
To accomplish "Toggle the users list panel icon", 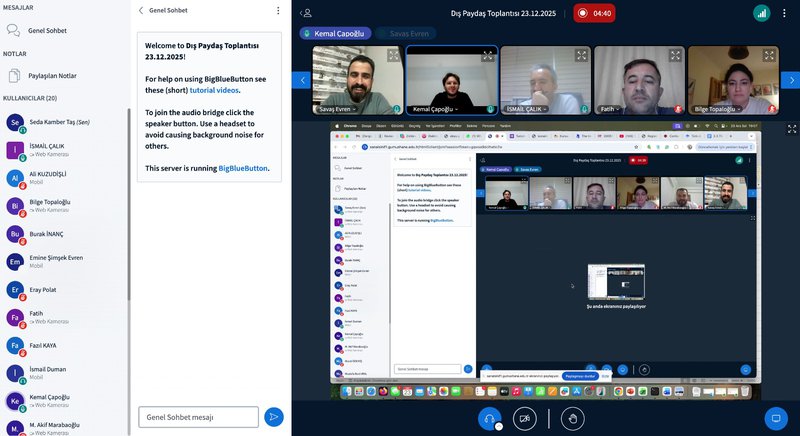I will (306, 13).
